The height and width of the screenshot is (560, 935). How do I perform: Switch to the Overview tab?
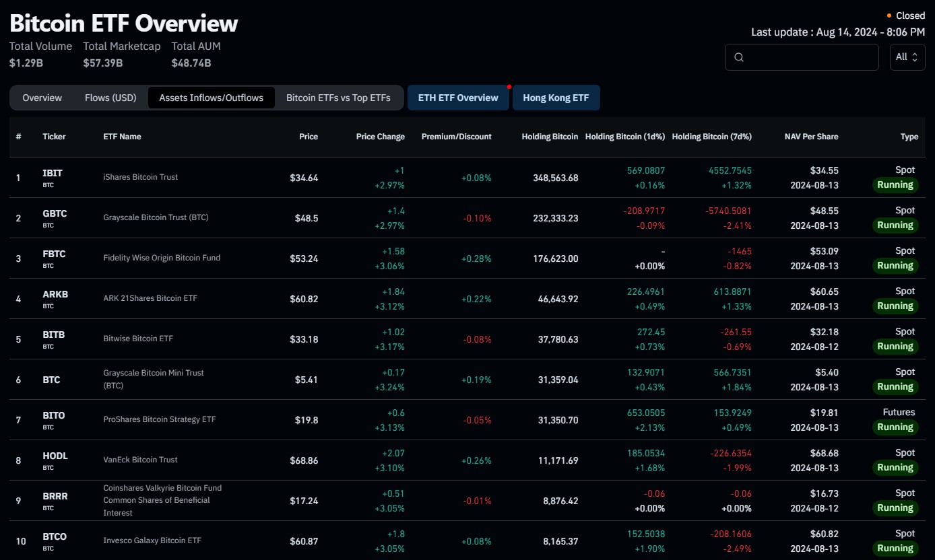click(42, 98)
